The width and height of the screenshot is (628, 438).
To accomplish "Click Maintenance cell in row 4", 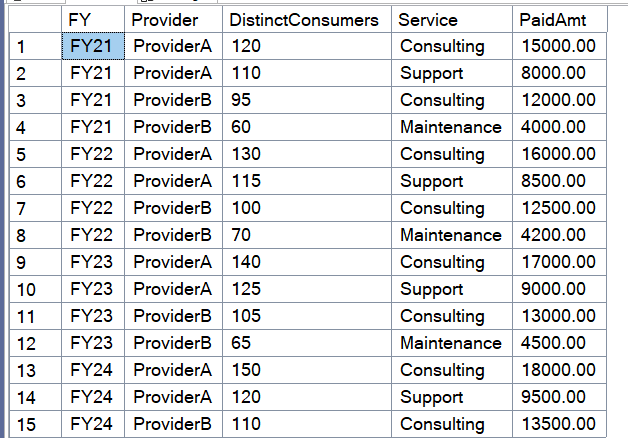I will pyautogui.click(x=452, y=127).
